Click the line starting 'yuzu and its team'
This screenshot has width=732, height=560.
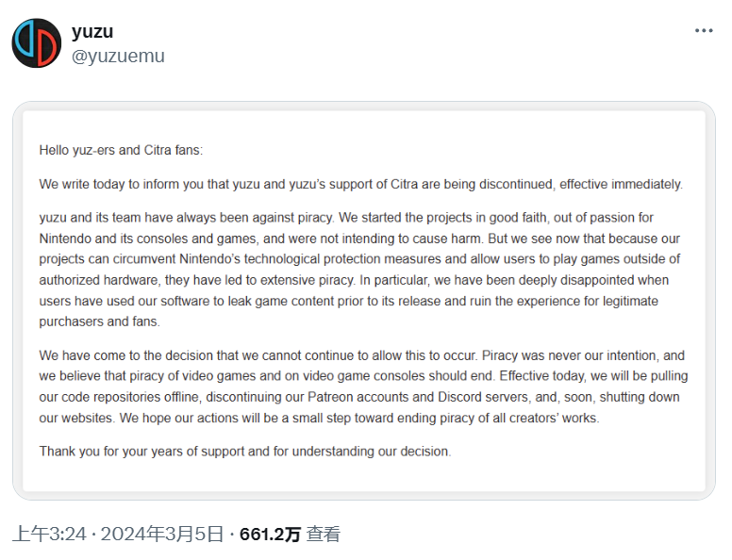coord(346,218)
